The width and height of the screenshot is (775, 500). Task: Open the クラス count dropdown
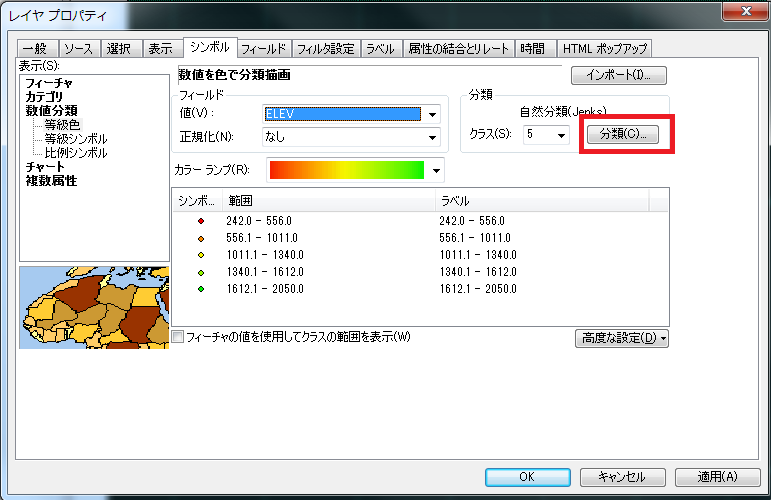point(546,134)
